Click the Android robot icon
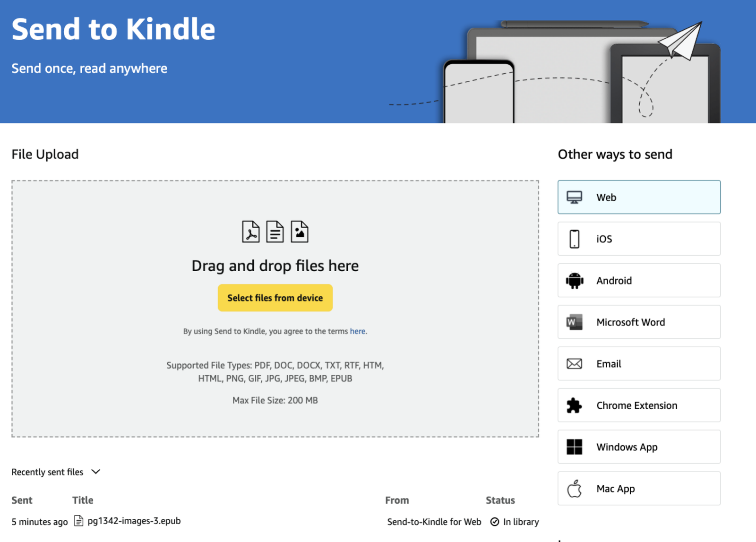Screen dimensions: 756x542 tap(574, 280)
